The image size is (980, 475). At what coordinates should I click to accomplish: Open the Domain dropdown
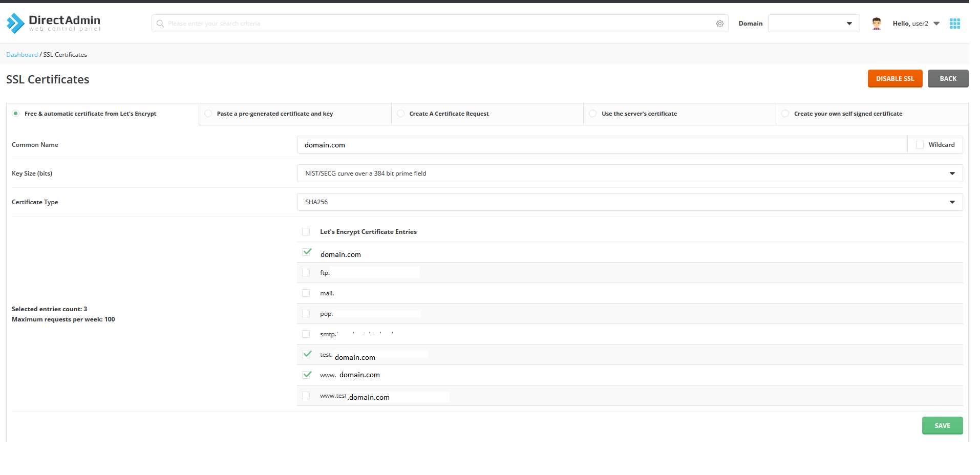813,24
